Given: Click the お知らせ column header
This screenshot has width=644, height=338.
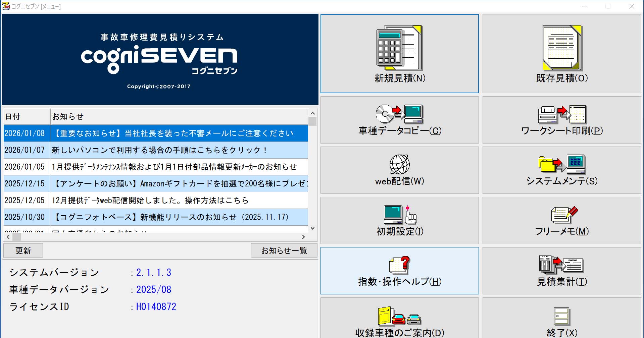Looking at the screenshot, I should 179,117.
